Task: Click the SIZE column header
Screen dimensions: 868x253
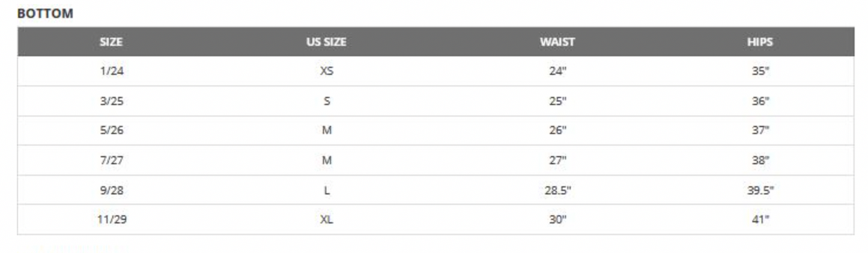Action: pyautogui.click(x=111, y=42)
